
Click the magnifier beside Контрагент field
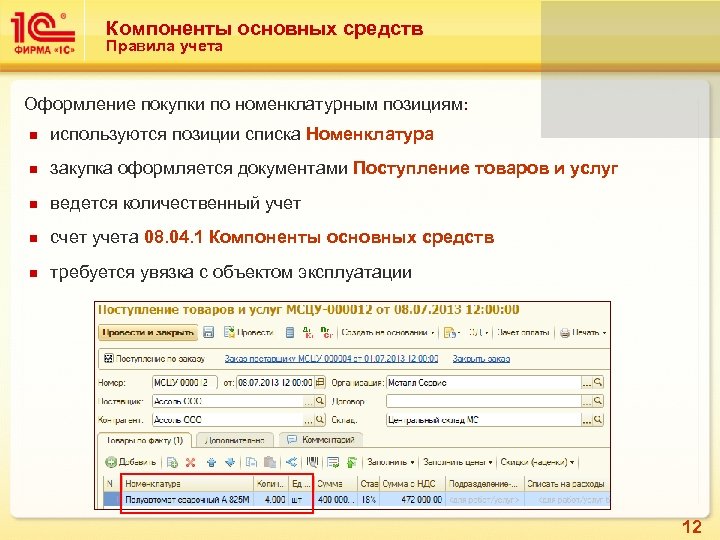pos(320,419)
